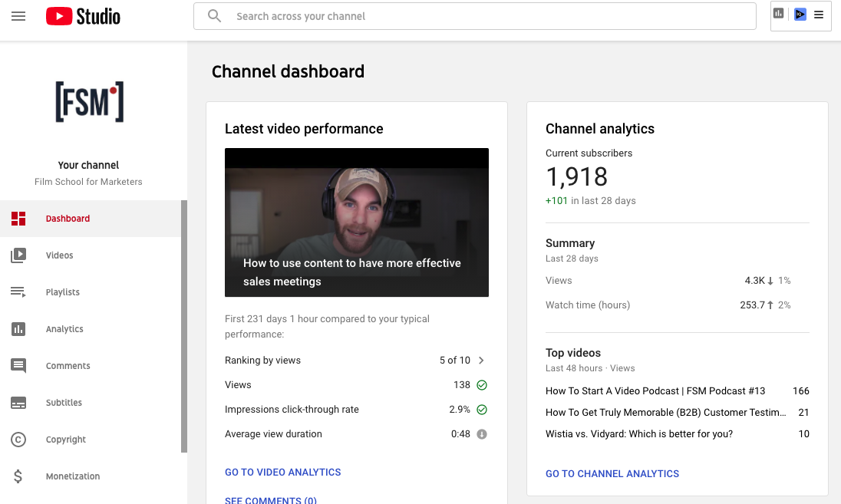Click the Average view duration 0:48 value

[x=460, y=434]
